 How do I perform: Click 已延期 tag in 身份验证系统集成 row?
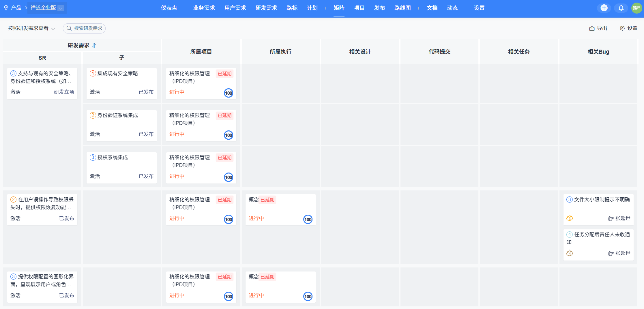[225, 115]
